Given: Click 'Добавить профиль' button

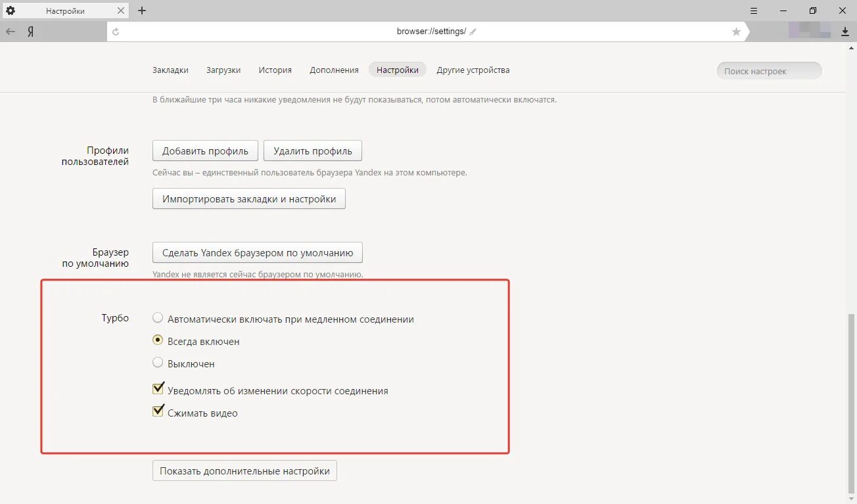Looking at the screenshot, I should 205,150.
